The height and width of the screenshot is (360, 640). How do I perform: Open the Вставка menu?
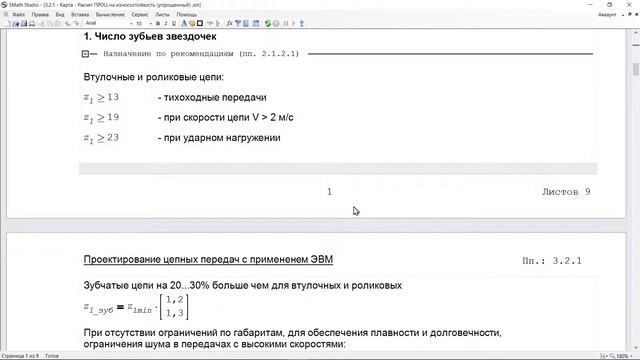pos(80,15)
